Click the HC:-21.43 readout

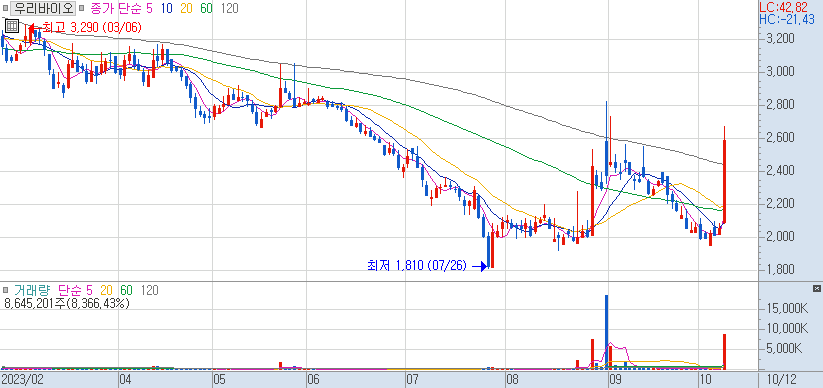tap(787, 19)
